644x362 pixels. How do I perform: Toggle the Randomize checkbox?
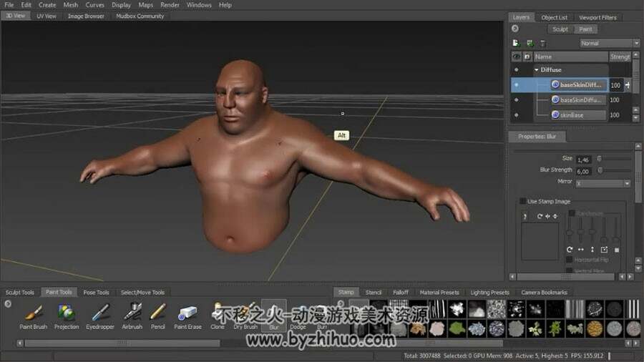[x=572, y=213]
